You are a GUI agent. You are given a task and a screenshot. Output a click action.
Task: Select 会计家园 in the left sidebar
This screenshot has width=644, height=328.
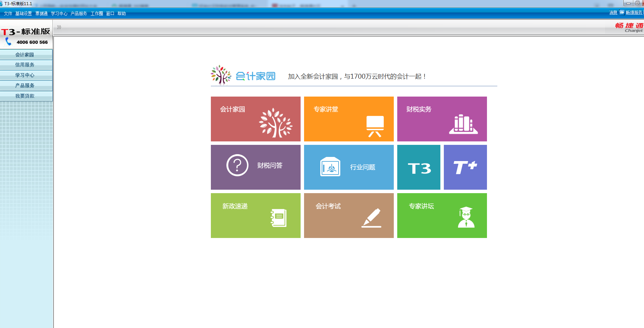(26, 54)
